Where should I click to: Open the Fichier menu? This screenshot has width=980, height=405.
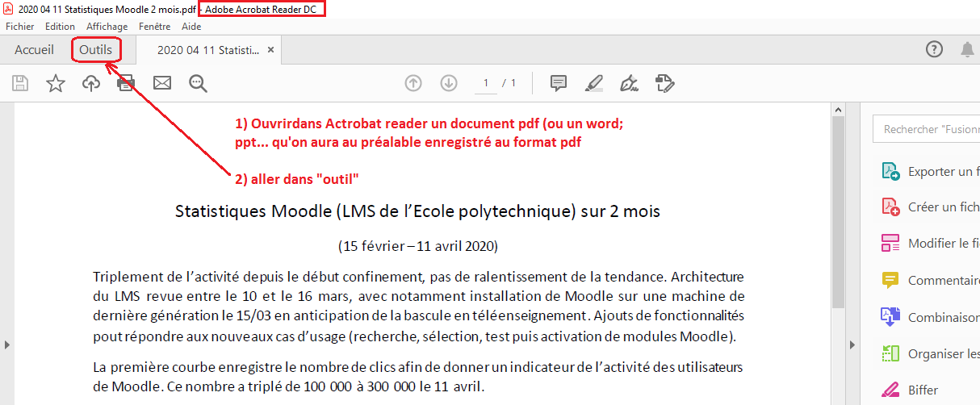click(19, 27)
